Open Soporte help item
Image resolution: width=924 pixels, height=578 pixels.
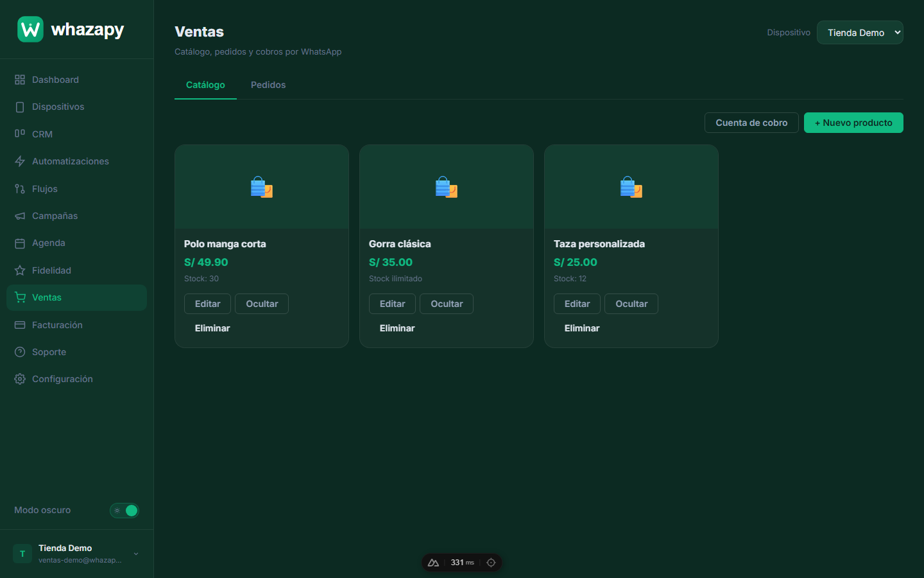[76, 352]
